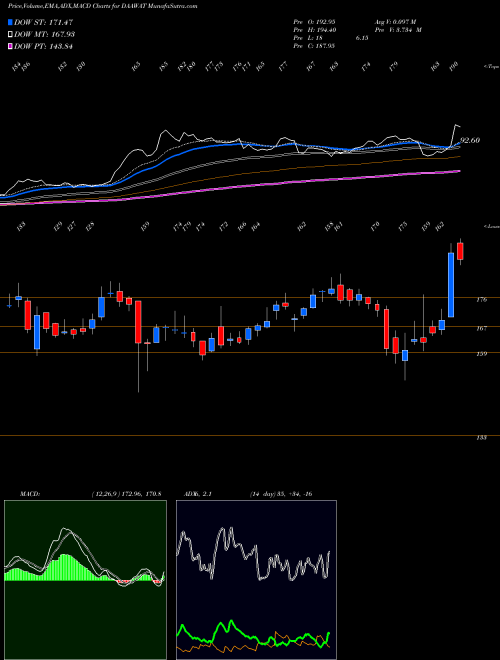Click the 167 price level label

[x=481, y=328]
